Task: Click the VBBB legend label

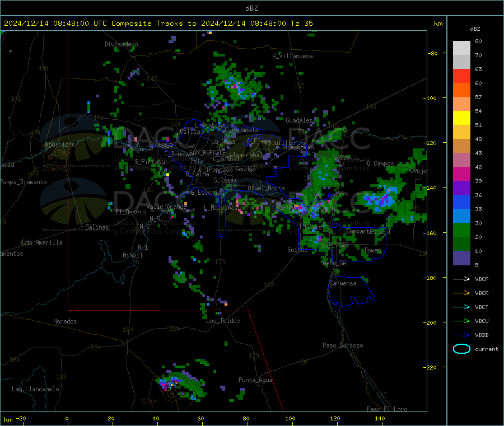Action: [482, 335]
